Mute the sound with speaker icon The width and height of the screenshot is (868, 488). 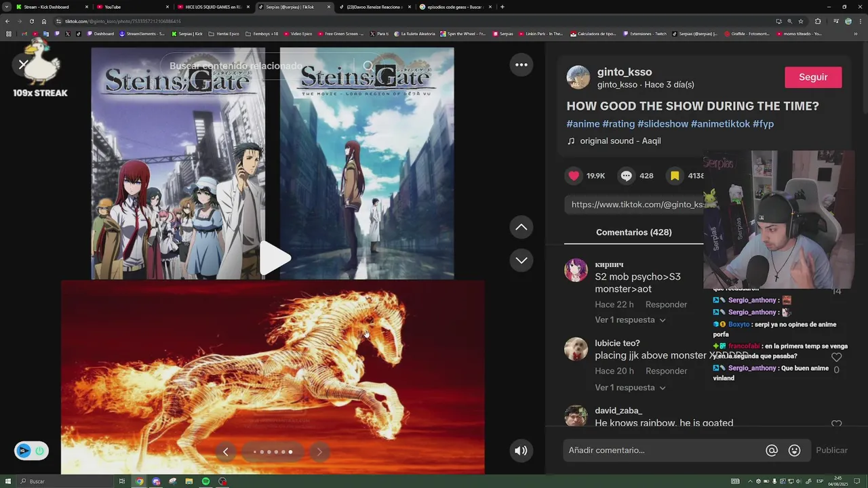521,450
